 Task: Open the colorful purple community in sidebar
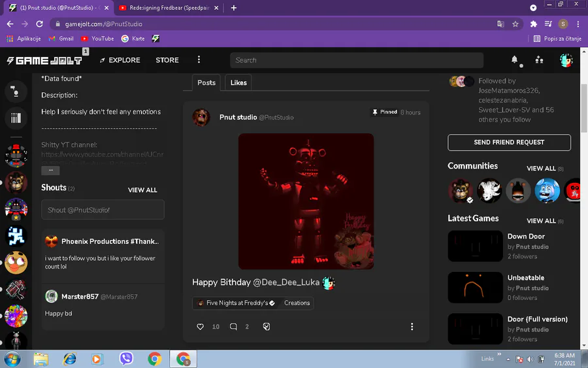(16, 316)
